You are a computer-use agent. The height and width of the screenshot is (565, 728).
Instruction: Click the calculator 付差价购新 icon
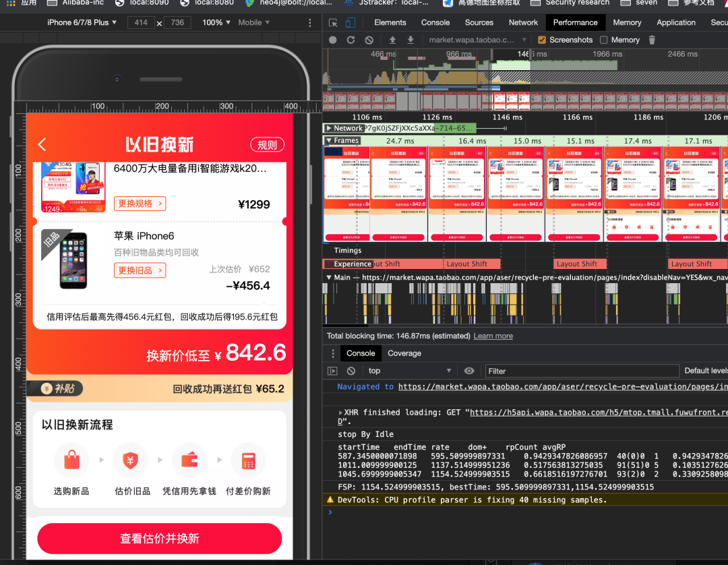click(248, 460)
